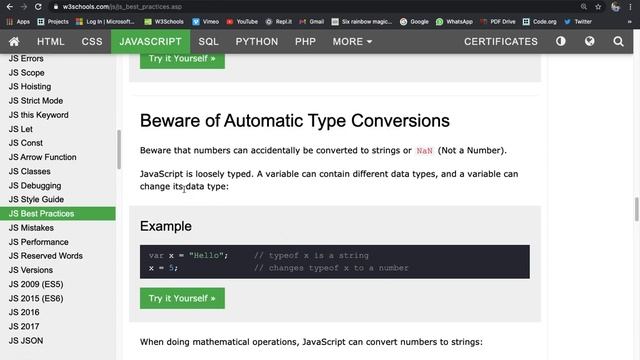Switch to the CSS tutorial tab
This screenshot has height=360, width=640.
tap(92, 41)
